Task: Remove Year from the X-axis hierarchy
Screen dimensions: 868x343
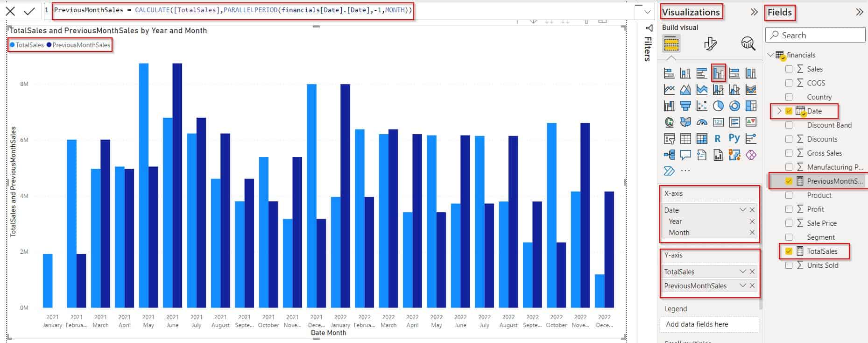Action: 752,222
